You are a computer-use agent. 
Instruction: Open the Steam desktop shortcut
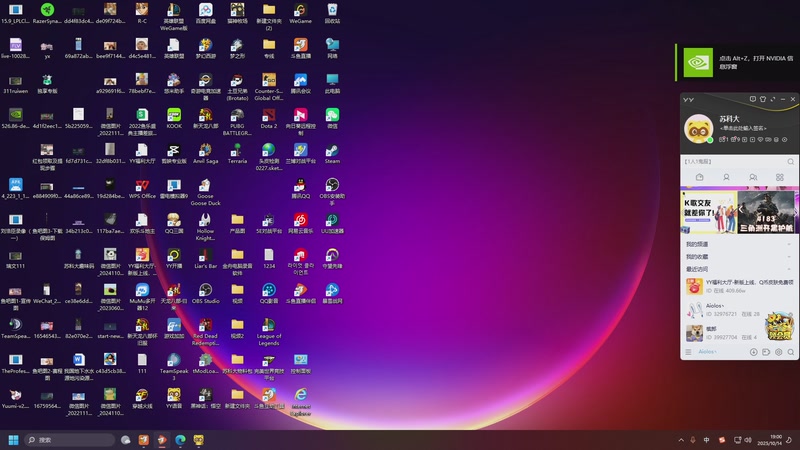[332, 154]
